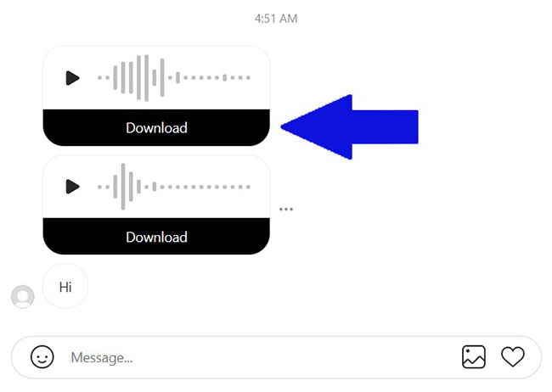
Task: Seek to first dot of first waveform
Action: [x=99, y=78]
